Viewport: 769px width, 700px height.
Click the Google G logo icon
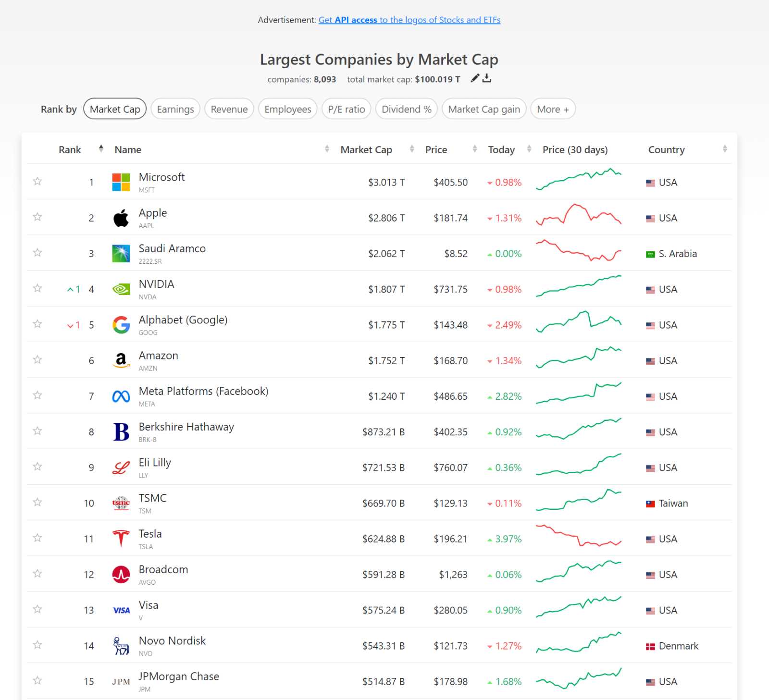point(121,325)
